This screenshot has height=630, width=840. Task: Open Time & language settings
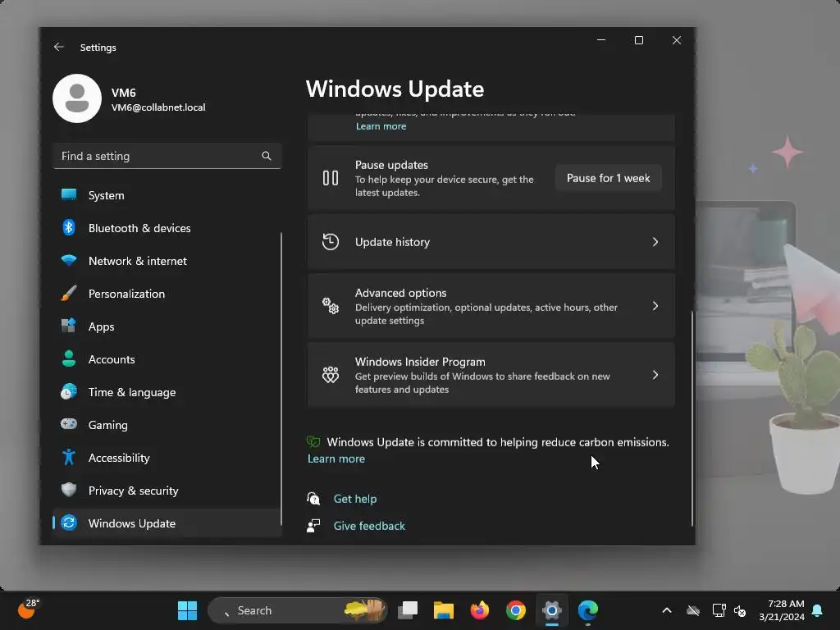(x=167, y=391)
